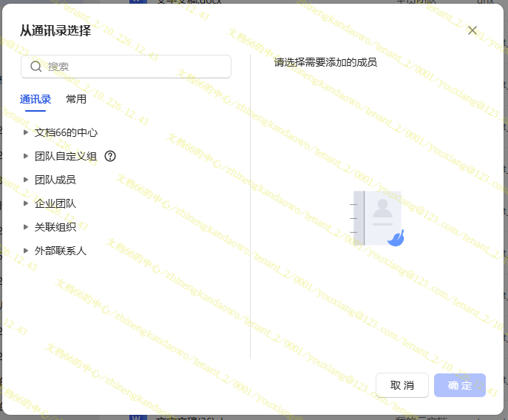
Task: Expand the 关联组织 tree arrow
Action: click(26, 227)
